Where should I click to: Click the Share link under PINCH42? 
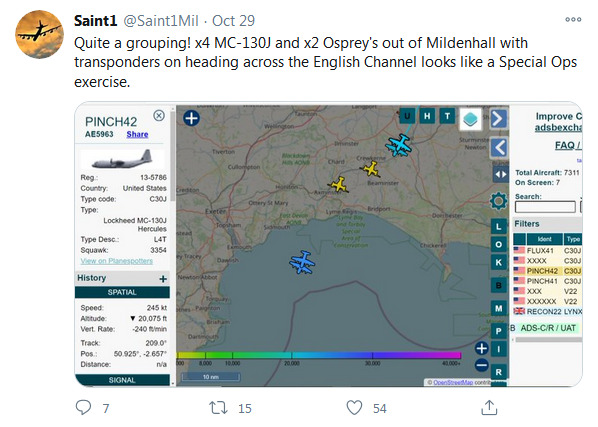(137, 134)
